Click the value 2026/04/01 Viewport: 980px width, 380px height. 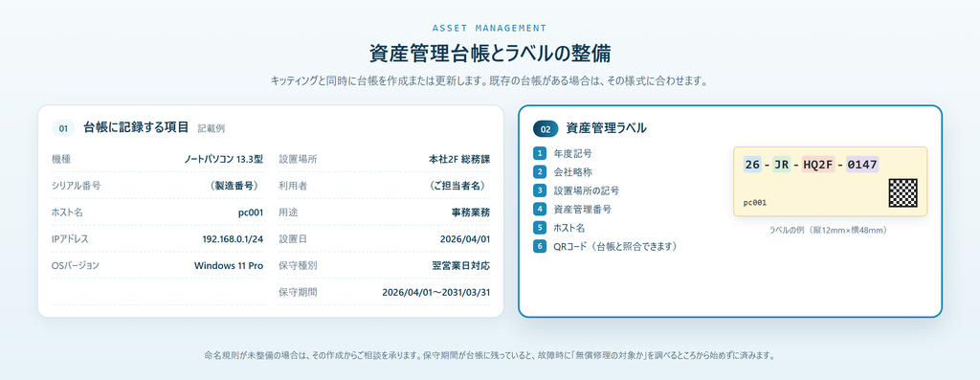(x=465, y=238)
